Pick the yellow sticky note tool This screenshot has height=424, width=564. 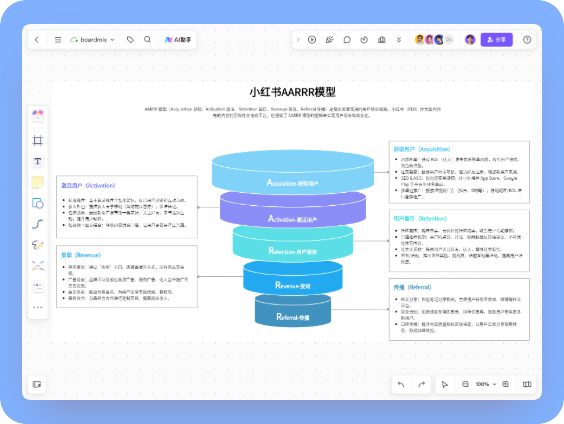coord(37,182)
